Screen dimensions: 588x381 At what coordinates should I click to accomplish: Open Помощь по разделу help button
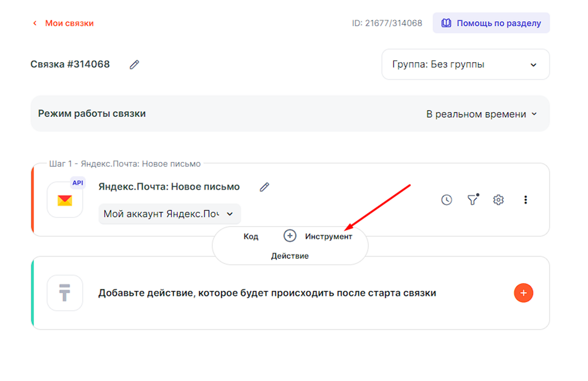(491, 23)
